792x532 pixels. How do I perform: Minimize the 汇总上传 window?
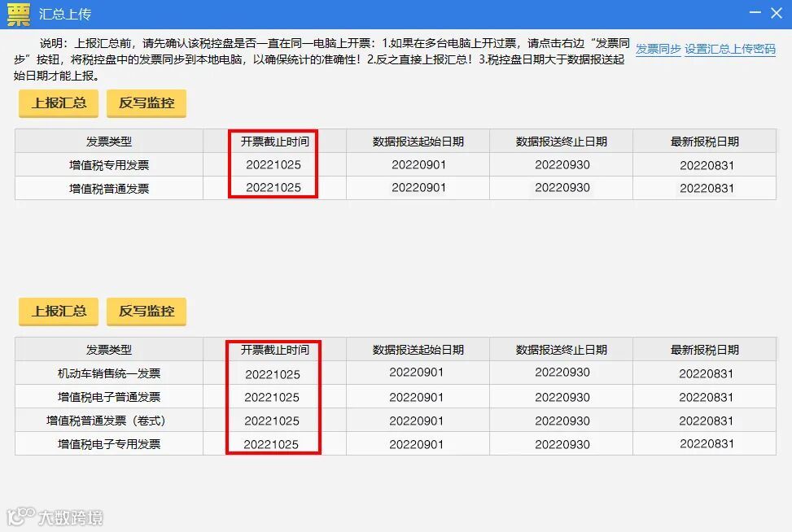point(754,13)
